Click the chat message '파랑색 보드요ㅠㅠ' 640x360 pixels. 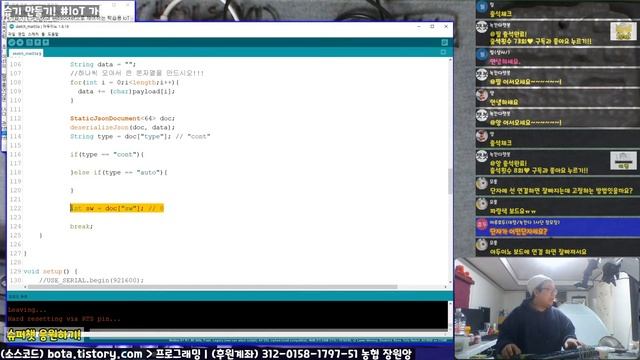(x=513, y=211)
